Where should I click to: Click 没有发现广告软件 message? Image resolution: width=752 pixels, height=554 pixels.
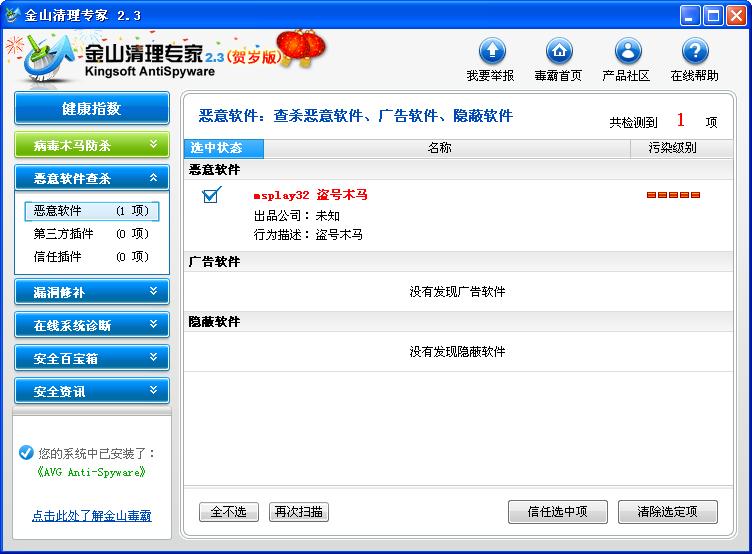tap(457, 292)
